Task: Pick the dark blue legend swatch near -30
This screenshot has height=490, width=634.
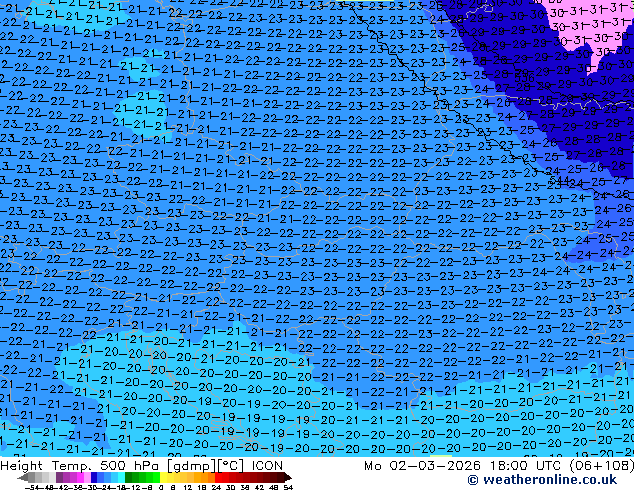Action: 94,478
